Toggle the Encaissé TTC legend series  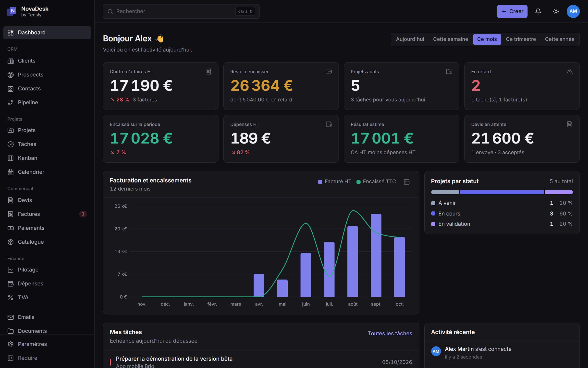coord(376,182)
